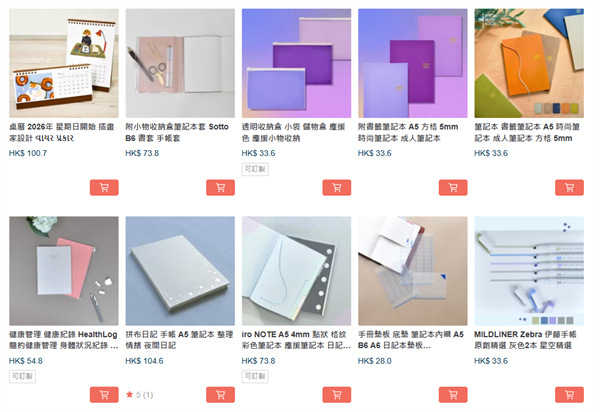
Task: Open the purple zipper pouches product image
Action: (x=297, y=63)
